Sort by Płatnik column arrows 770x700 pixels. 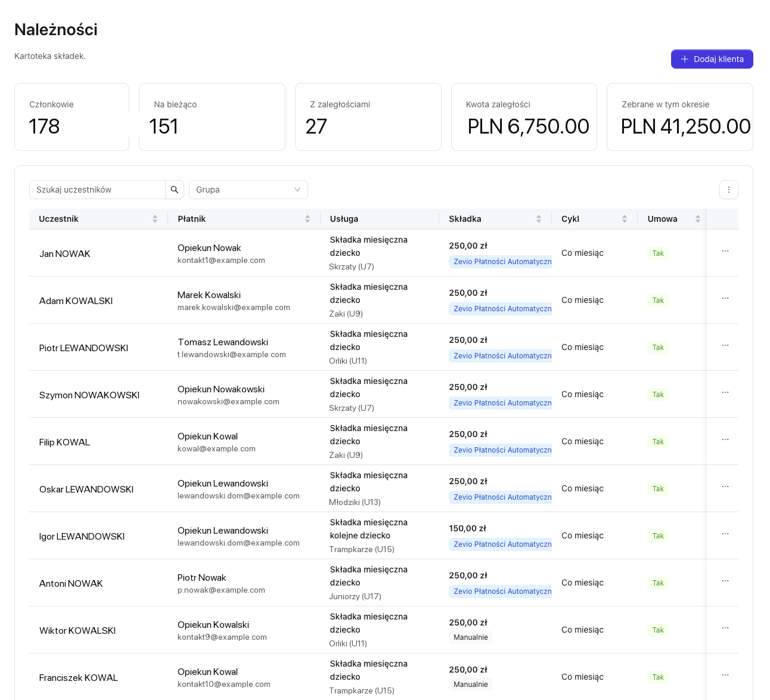pos(308,219)
